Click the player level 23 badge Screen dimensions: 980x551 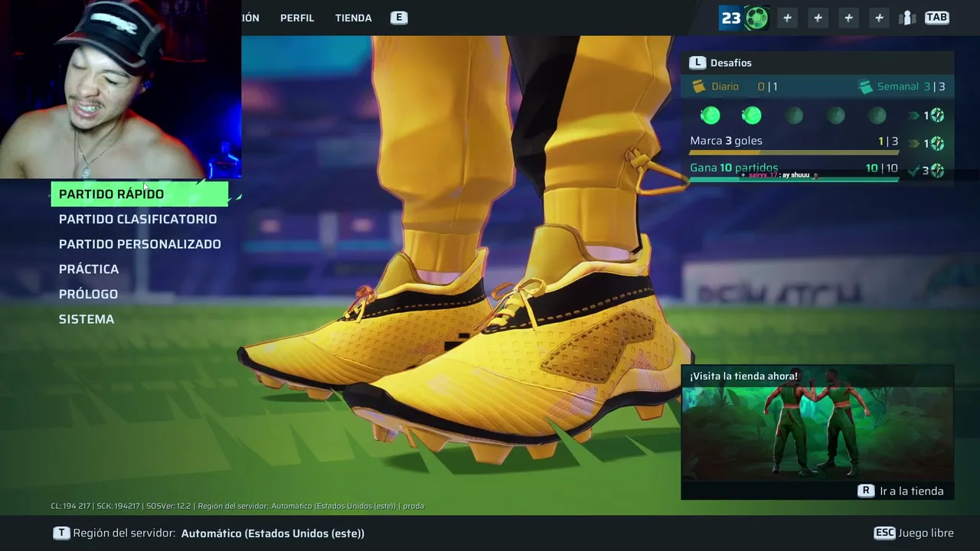coord(731,18)
